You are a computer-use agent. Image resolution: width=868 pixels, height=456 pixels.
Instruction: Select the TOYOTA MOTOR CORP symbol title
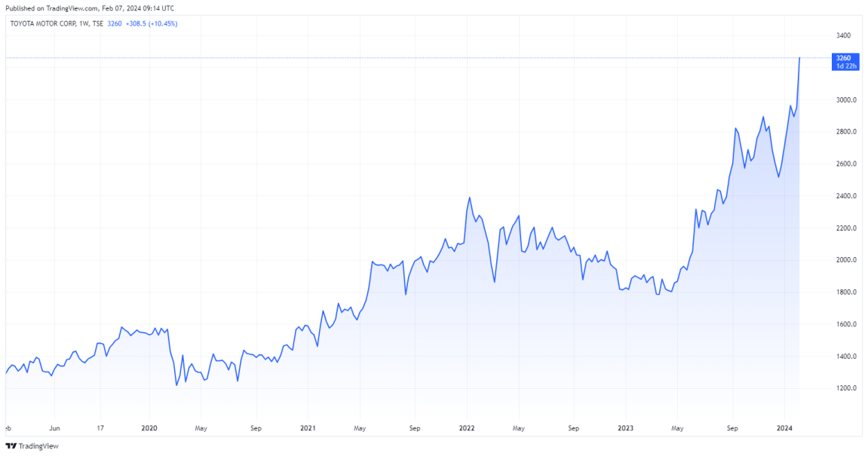click(x=44, y=23)
